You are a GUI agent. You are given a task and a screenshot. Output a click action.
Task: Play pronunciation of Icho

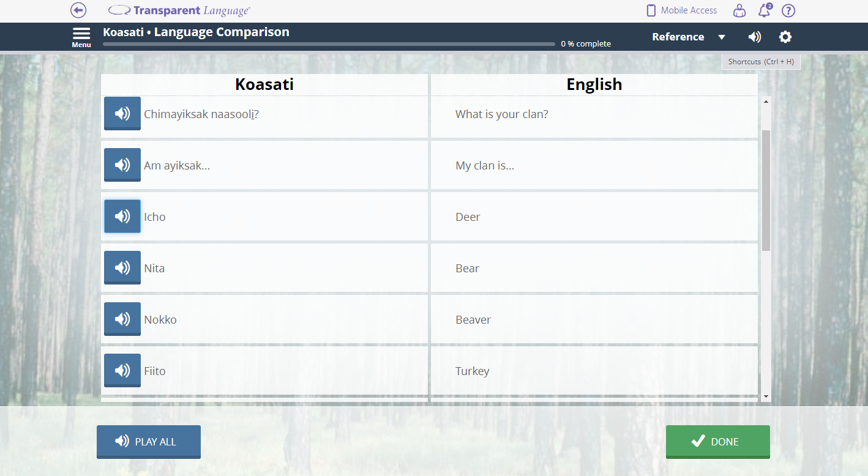pyautogui.click(x=122, y=217)
